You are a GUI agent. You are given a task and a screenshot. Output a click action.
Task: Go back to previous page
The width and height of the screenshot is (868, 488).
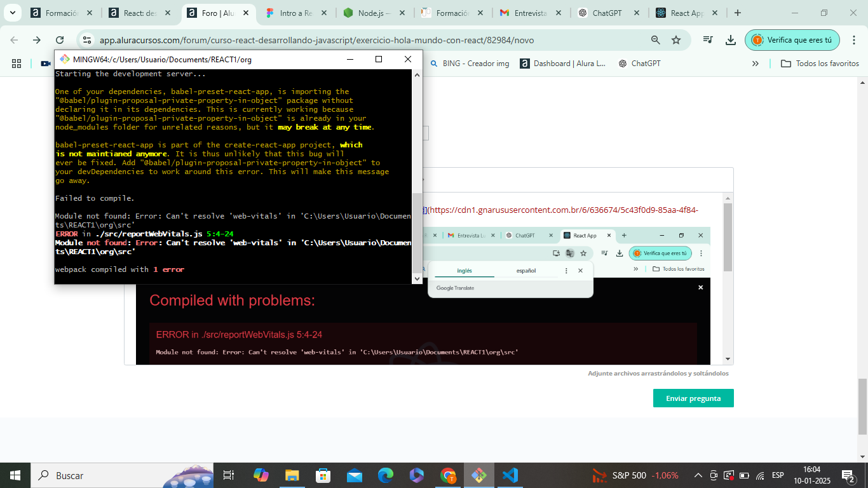pyautogui.click(x=14, y=40)
